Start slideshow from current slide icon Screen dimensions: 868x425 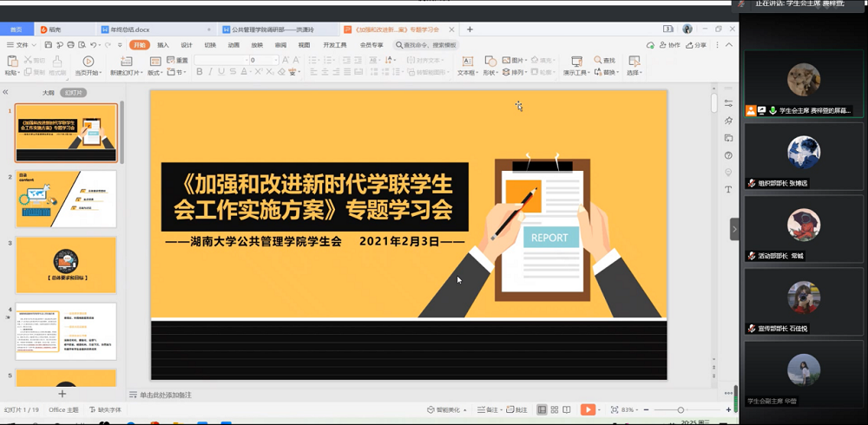[88, 62]
